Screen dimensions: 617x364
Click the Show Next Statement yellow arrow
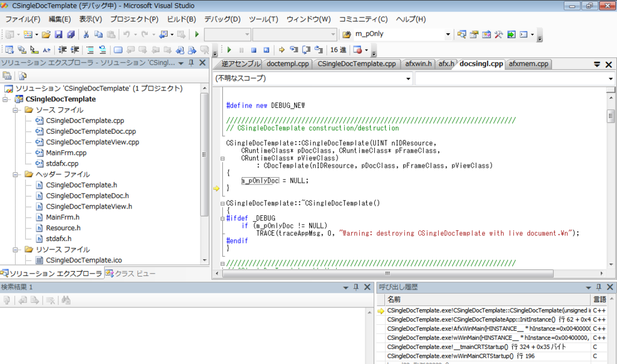[x=282, y=50]
